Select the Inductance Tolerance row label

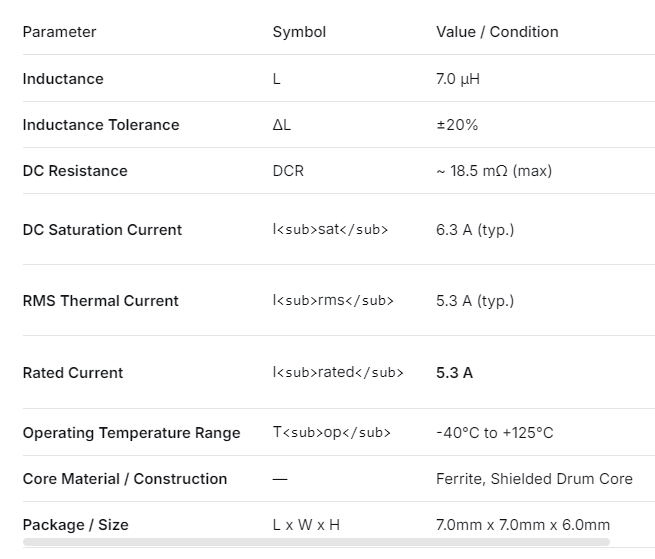[101, 125]
